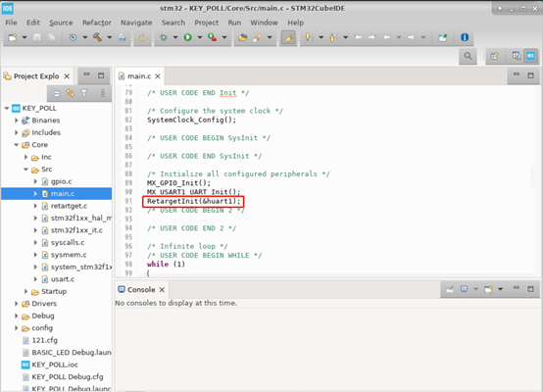Click the Information center icon
The width and height of the screenshot is (543, 392).
point(465,37)
